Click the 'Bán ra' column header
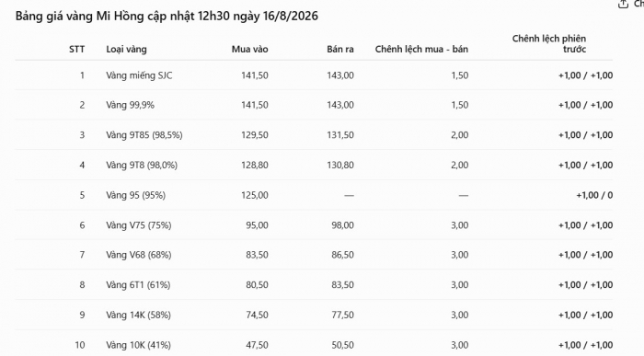The width and height of the screenshot is (644, 356). pyautogui.click(x=340, y=50)
